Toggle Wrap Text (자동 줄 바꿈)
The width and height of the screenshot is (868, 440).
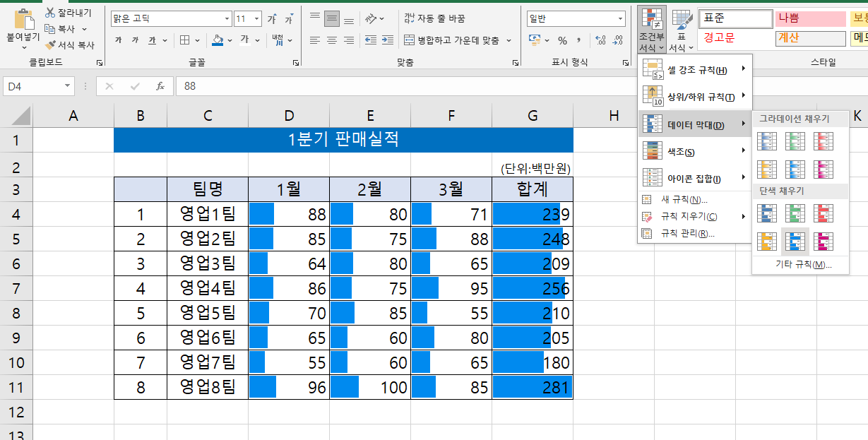click(x=434, y=18)
